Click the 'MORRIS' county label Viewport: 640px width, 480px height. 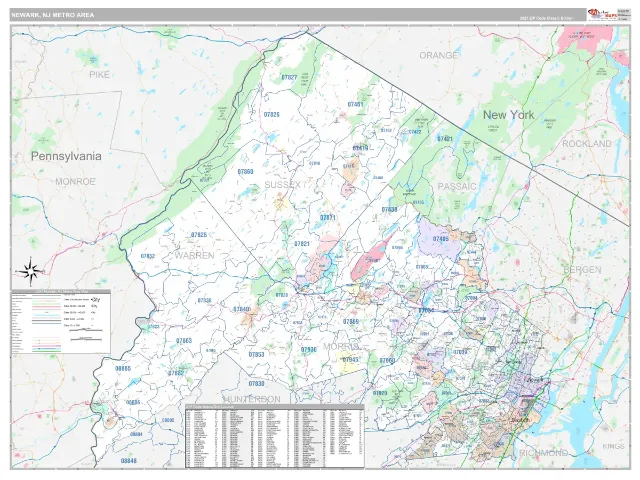[x=341, y=347]
